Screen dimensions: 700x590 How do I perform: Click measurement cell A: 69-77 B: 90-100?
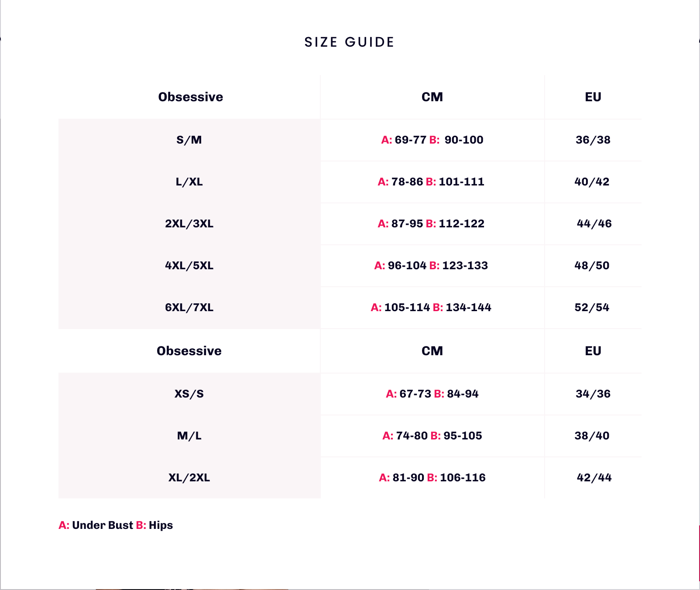pyautogui.click(x=432, y=140)
